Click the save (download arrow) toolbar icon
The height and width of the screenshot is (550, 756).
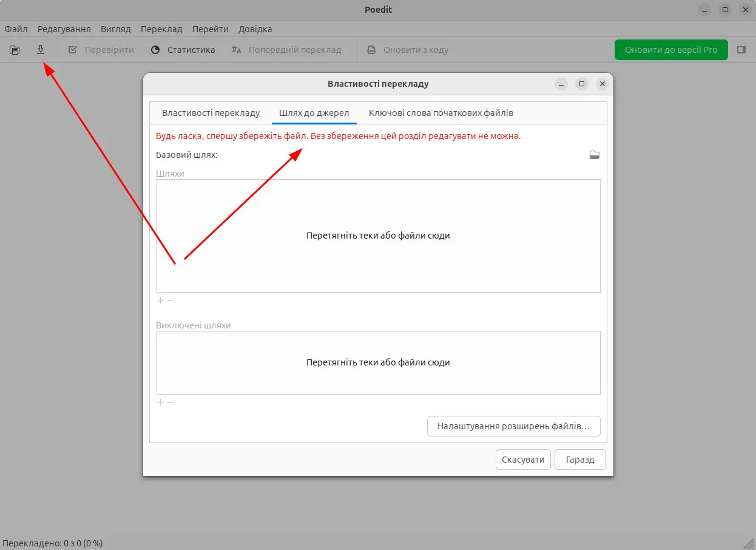[41, 50]
